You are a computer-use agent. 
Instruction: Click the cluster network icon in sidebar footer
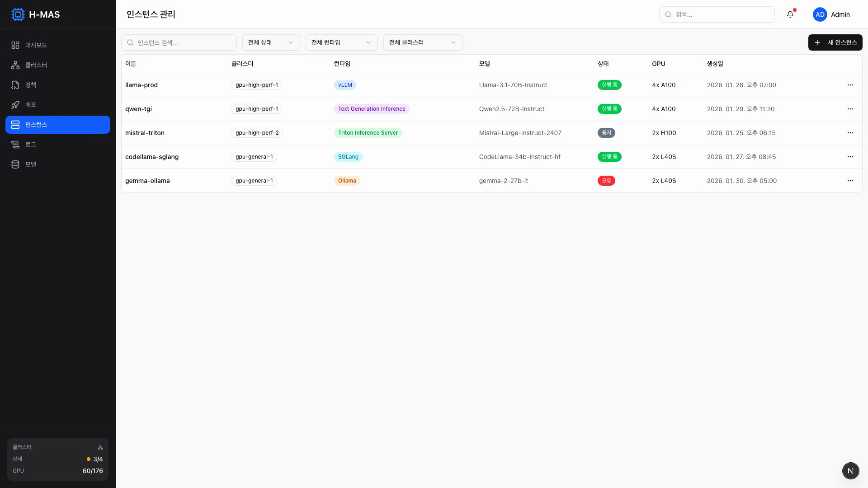point(100,447)
